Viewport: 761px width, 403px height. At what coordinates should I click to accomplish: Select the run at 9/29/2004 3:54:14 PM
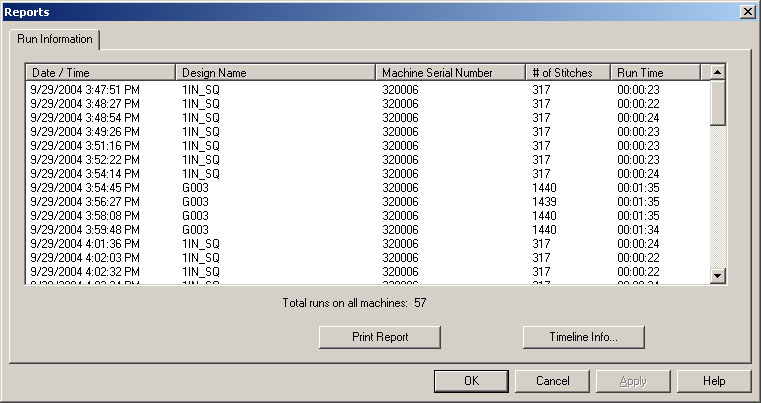(367, 174)
